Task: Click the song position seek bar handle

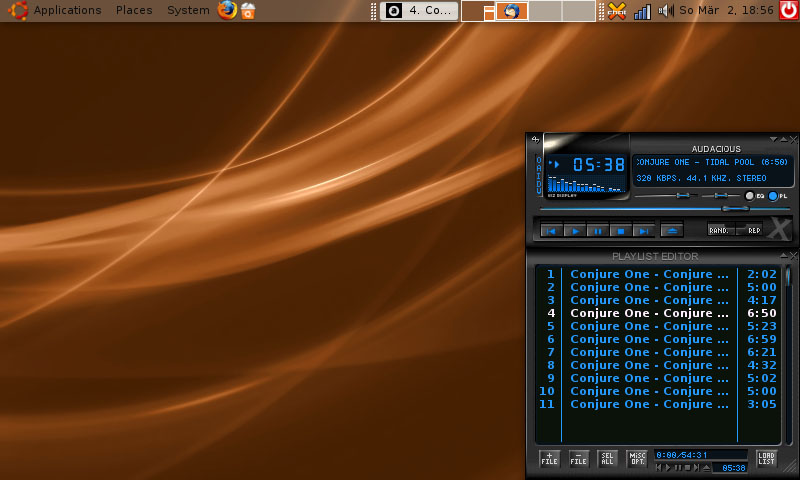Action: tap(735, 209)
